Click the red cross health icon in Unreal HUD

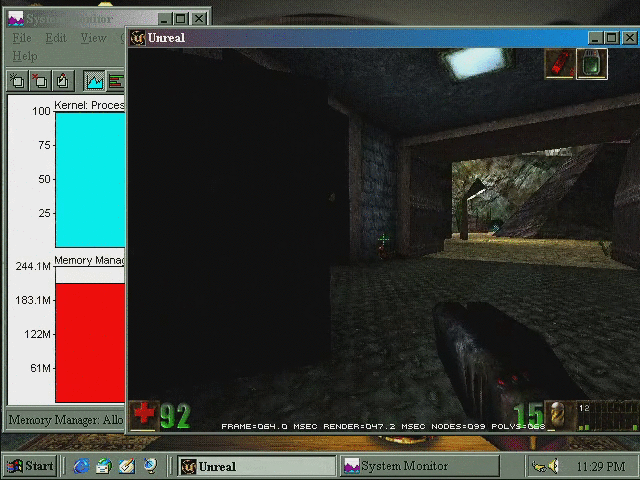point(143,416)
